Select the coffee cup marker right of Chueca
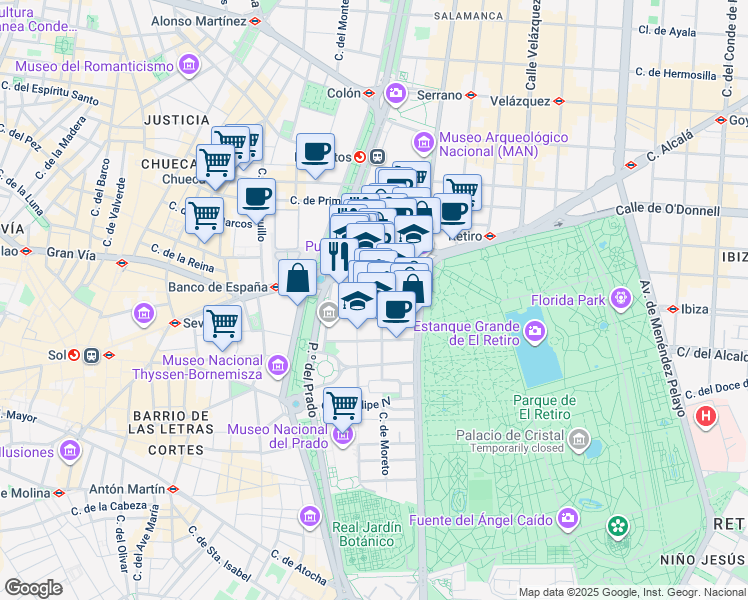 pyautogui.click(x=256, y=199)
